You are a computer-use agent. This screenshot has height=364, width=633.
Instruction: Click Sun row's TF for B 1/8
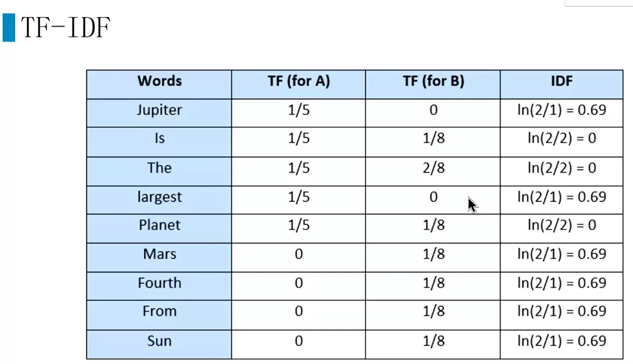(434, 341)
